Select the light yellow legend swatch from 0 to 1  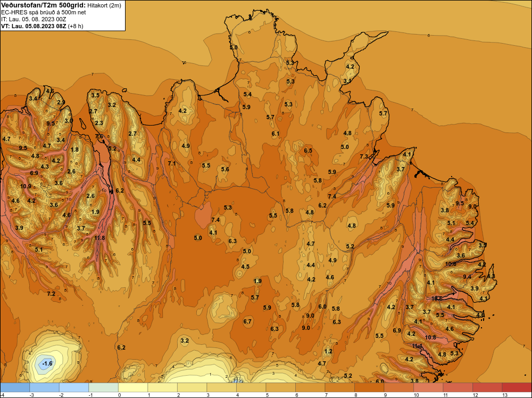[133, 387]
